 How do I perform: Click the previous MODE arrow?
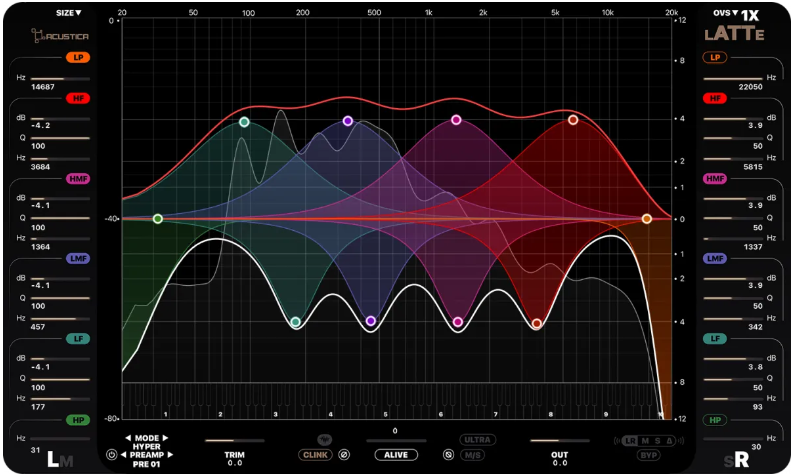[x=128, y=438]
